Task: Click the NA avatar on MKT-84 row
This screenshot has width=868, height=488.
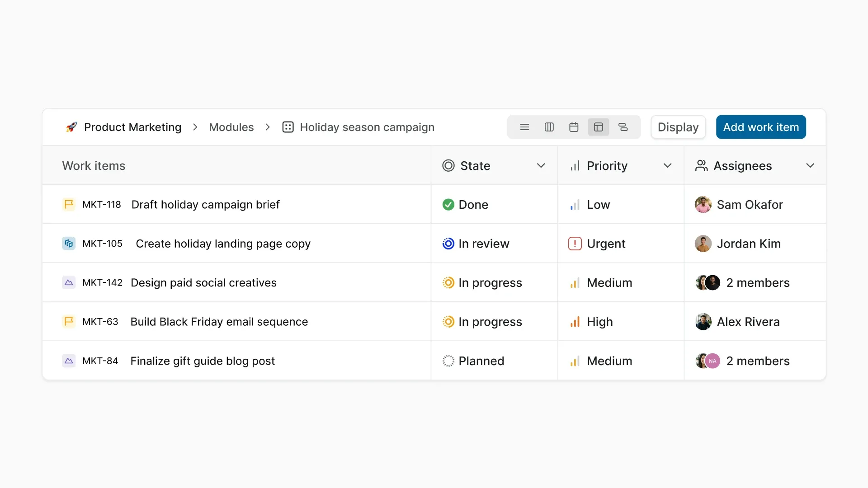Action: pos(712,361)
